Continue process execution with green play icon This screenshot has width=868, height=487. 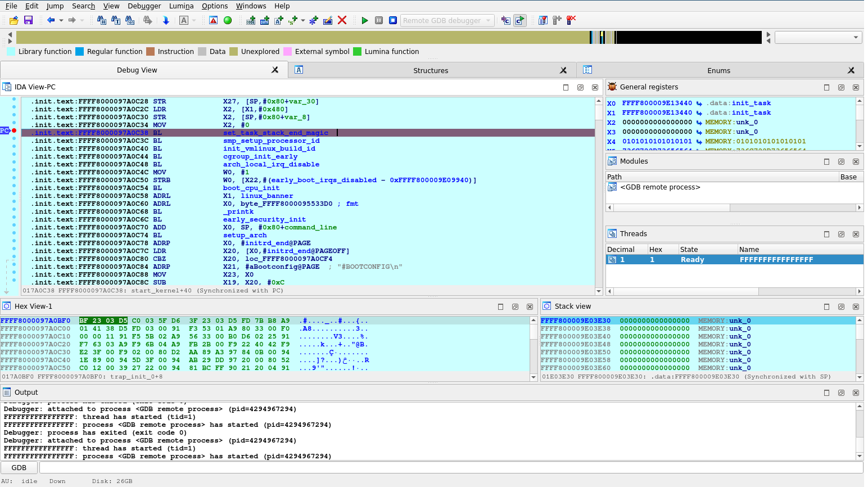(364, 20)
